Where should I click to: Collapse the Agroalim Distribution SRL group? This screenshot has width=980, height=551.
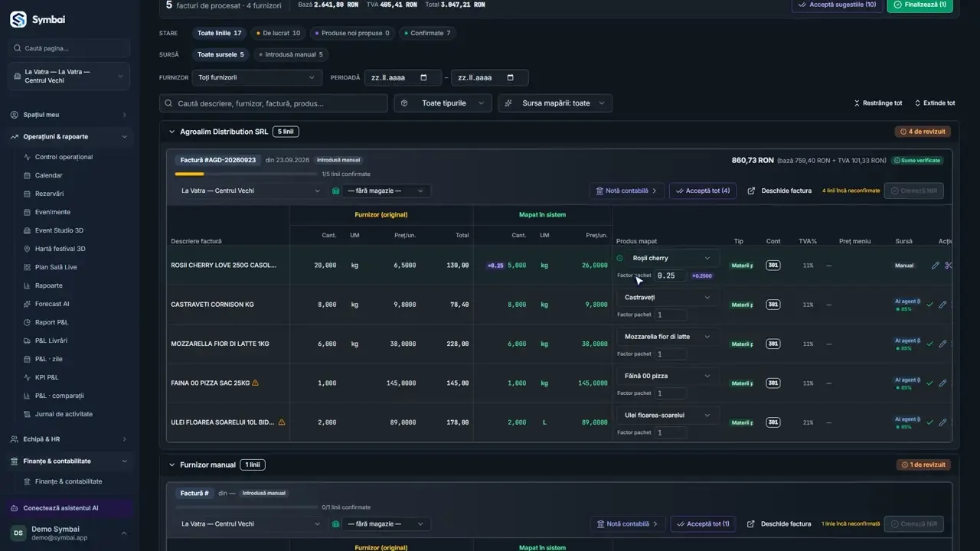[x=172, y=132]
